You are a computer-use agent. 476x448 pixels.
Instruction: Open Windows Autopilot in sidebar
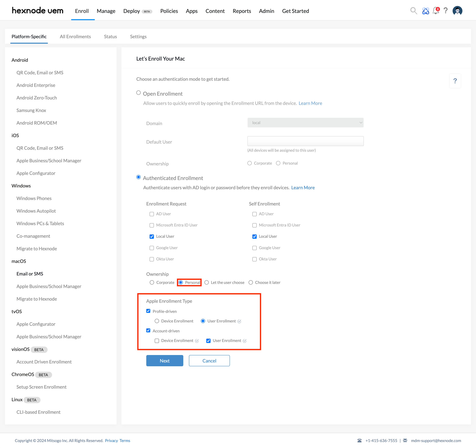(36, 211)
